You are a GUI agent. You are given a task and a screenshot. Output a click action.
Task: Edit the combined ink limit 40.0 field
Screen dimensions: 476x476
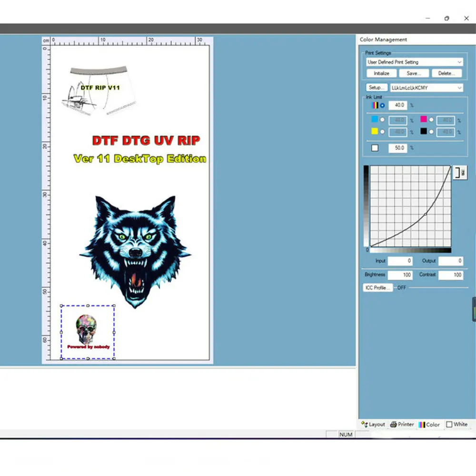pyautogui.click(x=398, y=105)
